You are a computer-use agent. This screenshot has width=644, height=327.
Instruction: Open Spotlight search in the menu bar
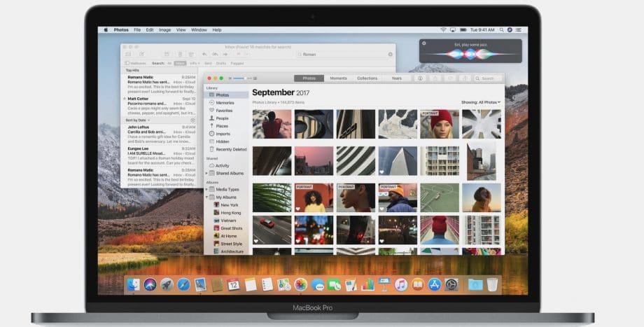point(501,30)
